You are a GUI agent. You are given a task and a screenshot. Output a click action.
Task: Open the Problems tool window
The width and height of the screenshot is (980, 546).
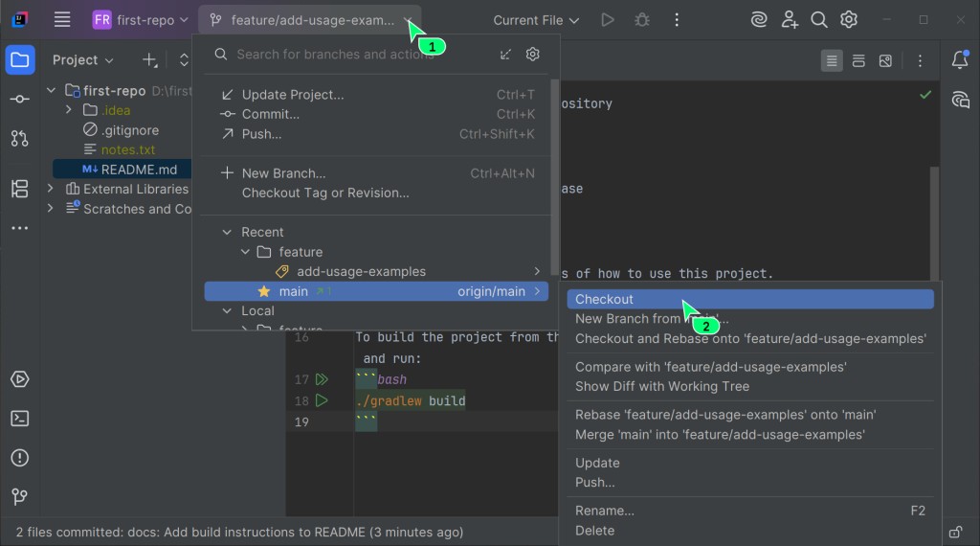pyautogui.click(x=20, y=458)
